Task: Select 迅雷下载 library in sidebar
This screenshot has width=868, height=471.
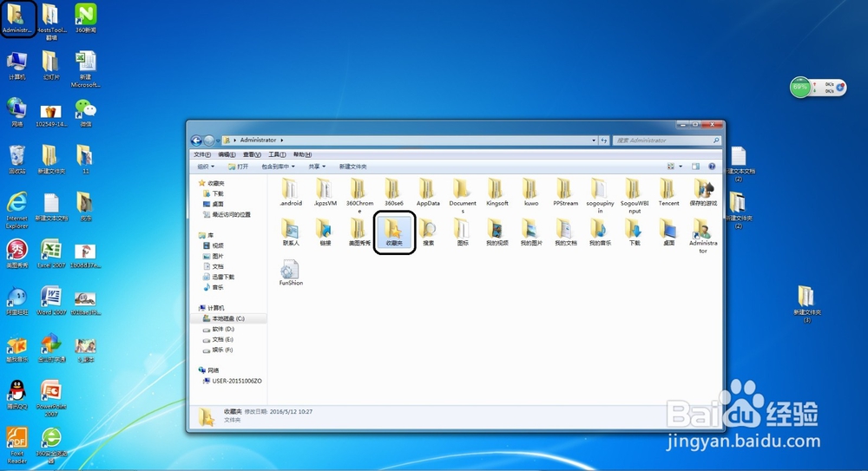Action: click(x=220, y=277)
